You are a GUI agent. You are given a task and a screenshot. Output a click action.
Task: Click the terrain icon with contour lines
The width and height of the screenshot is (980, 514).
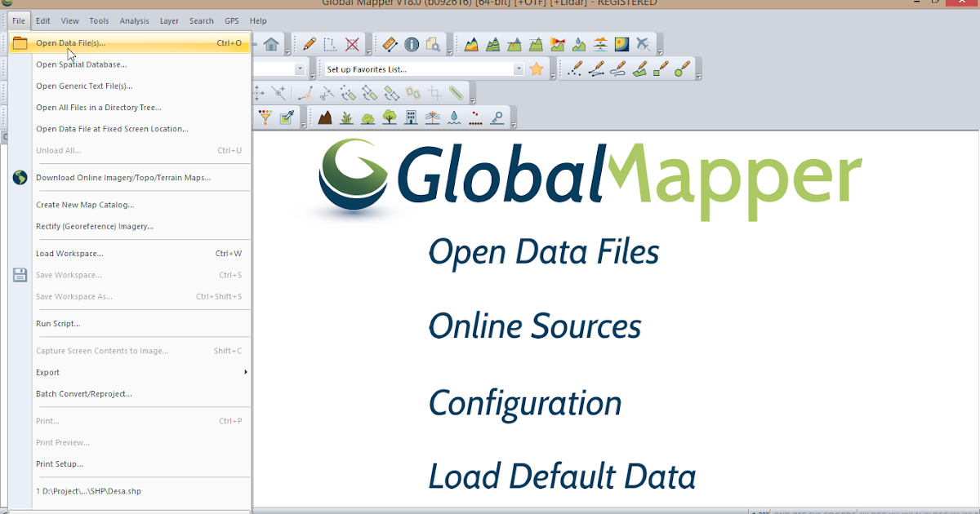click(493, 44)
